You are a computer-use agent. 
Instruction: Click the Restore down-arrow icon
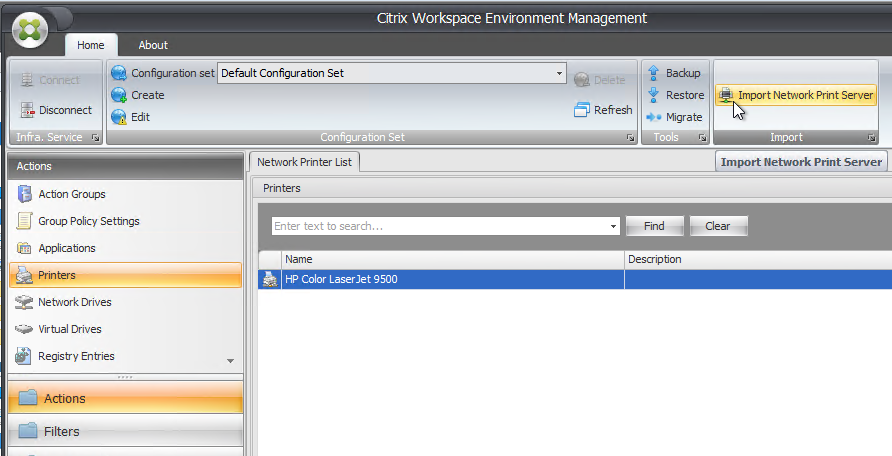pos(654,95)
